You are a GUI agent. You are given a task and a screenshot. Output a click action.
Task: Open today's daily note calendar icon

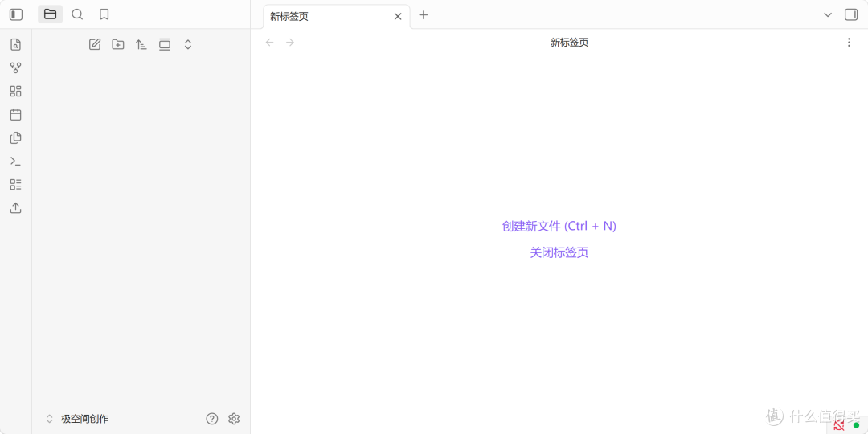pyautogui.click(x=15, y=115)
